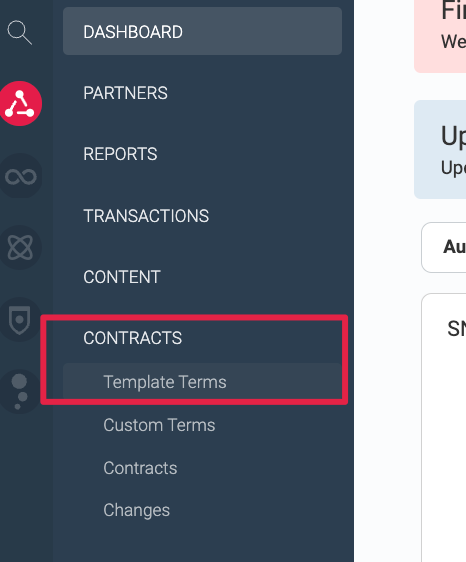Select the bold 'Au' box in main area
Image resolution: width=466 pixels, height=562 pixels.
[444, 247]
